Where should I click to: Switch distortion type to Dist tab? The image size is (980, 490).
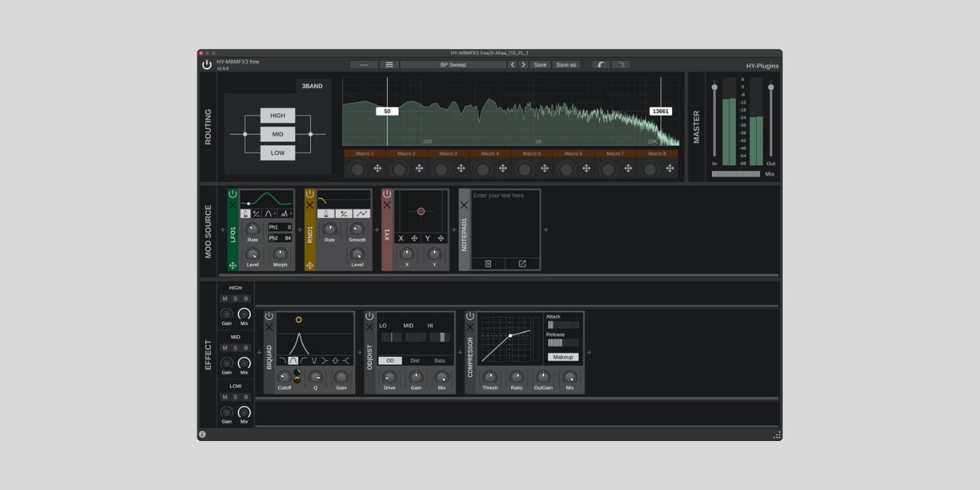415,360
